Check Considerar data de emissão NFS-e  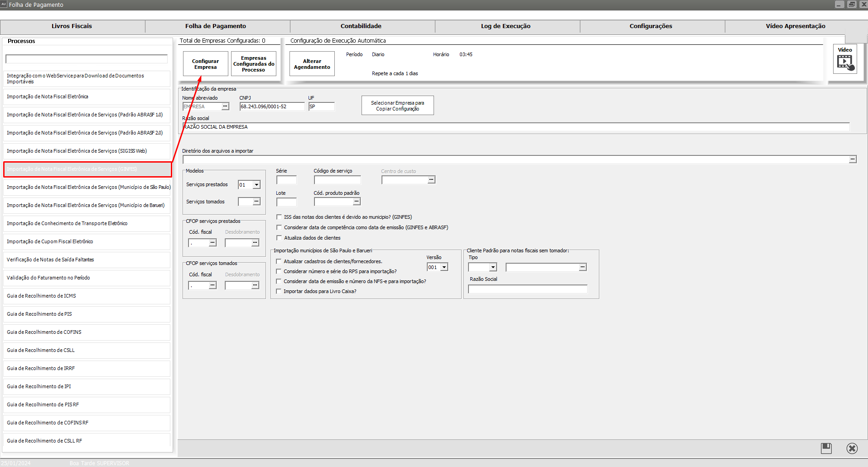(279, 281)
